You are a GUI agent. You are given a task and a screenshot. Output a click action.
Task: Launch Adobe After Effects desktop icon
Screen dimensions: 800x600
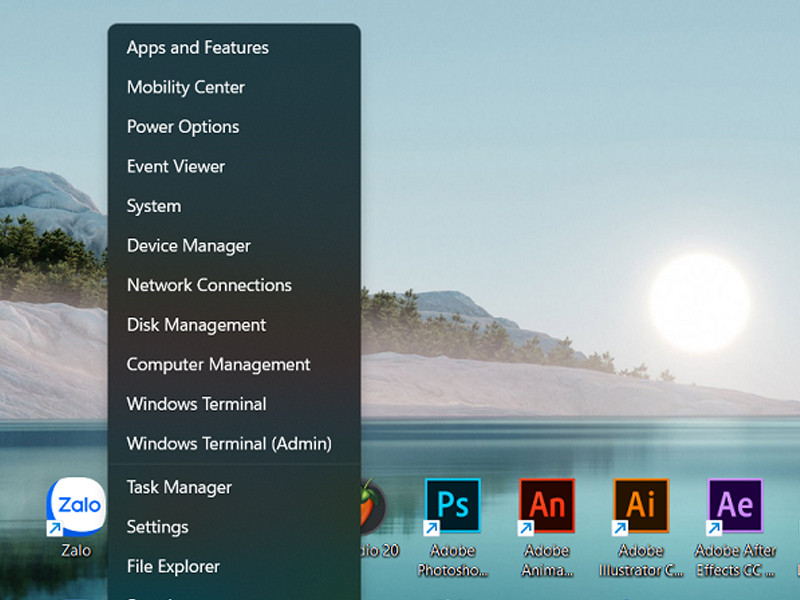point(735,507)
